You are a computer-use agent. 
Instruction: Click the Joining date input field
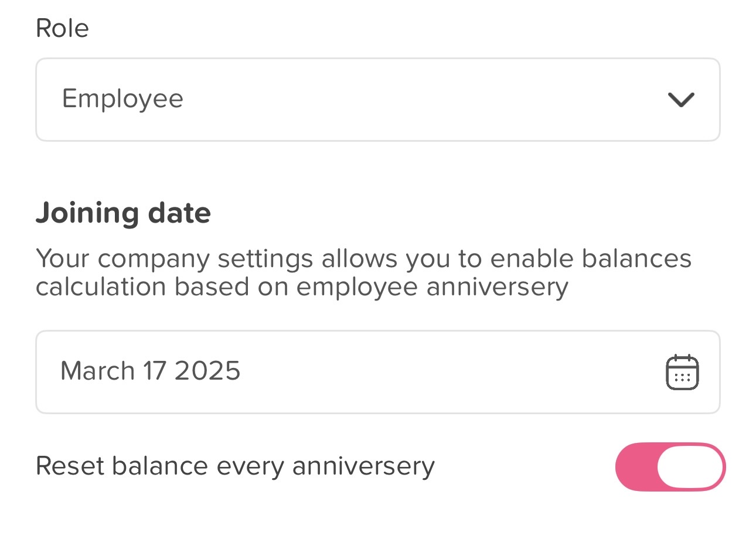tap(377, 372)
